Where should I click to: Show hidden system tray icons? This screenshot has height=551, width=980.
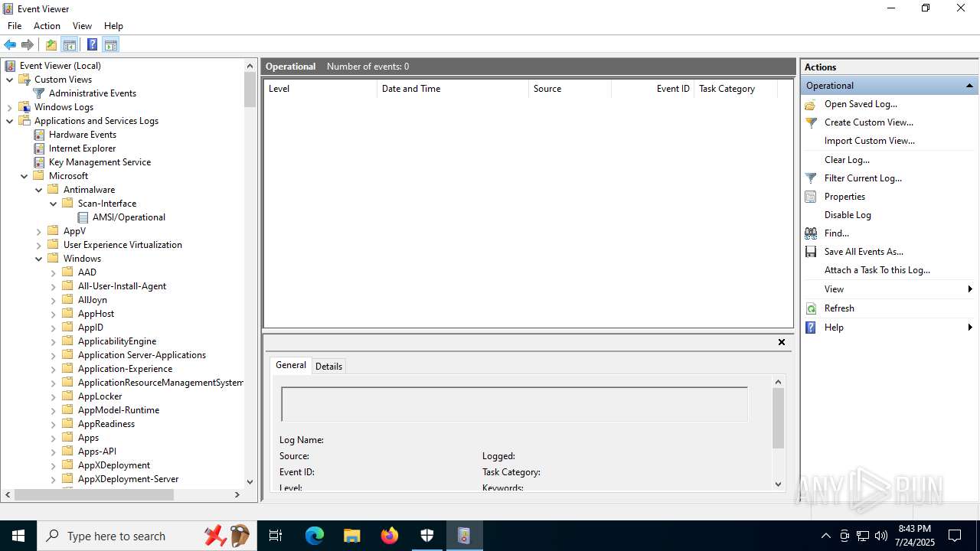[x=825, y=536]
